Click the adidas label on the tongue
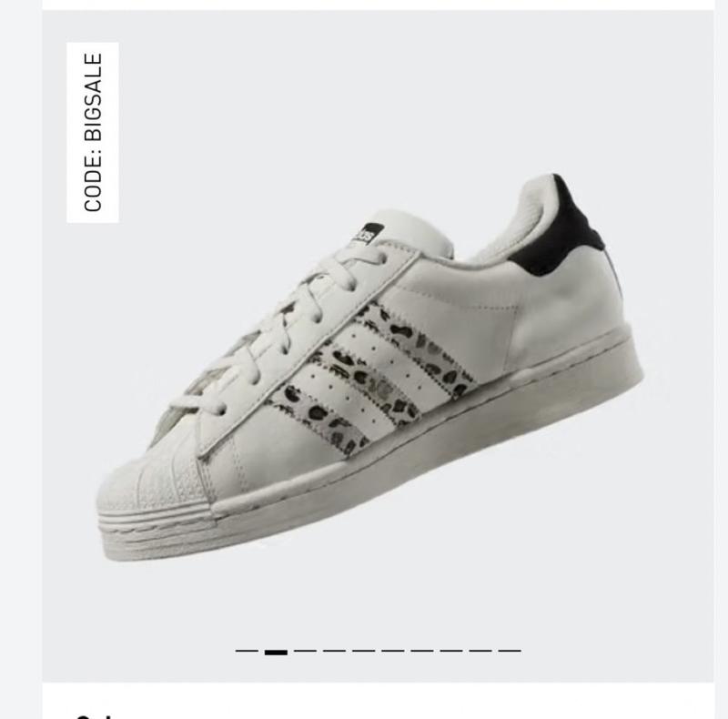 [366, 234]
